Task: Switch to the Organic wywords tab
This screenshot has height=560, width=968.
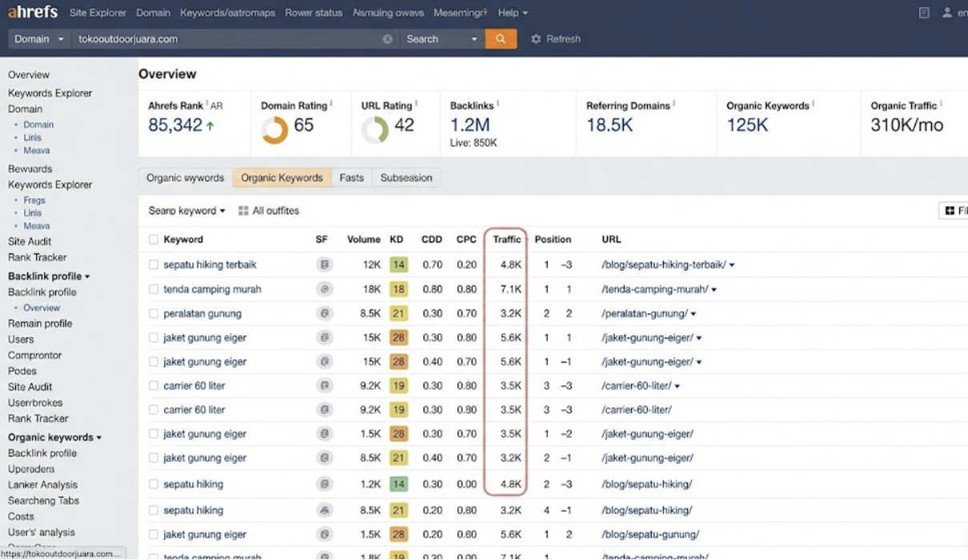Action: 185,178
